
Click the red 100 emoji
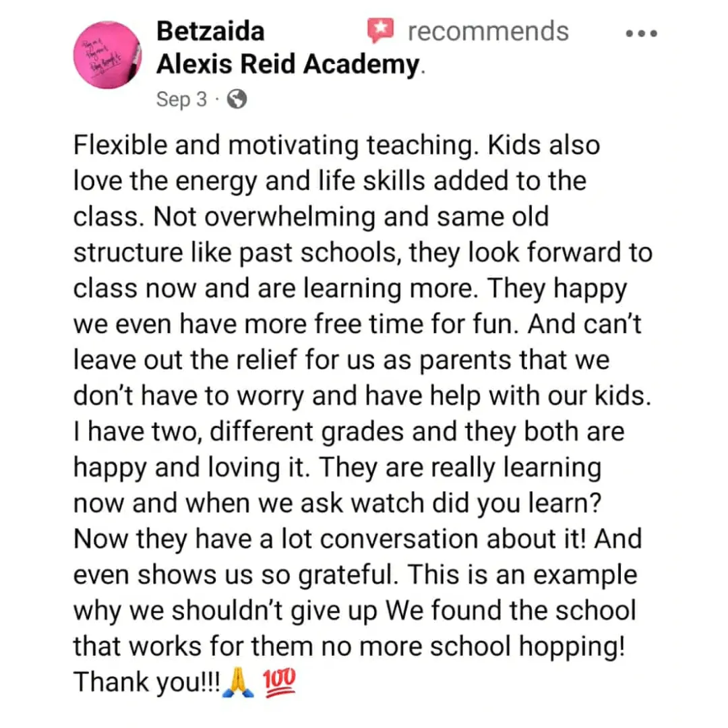(x=280, y=682)
